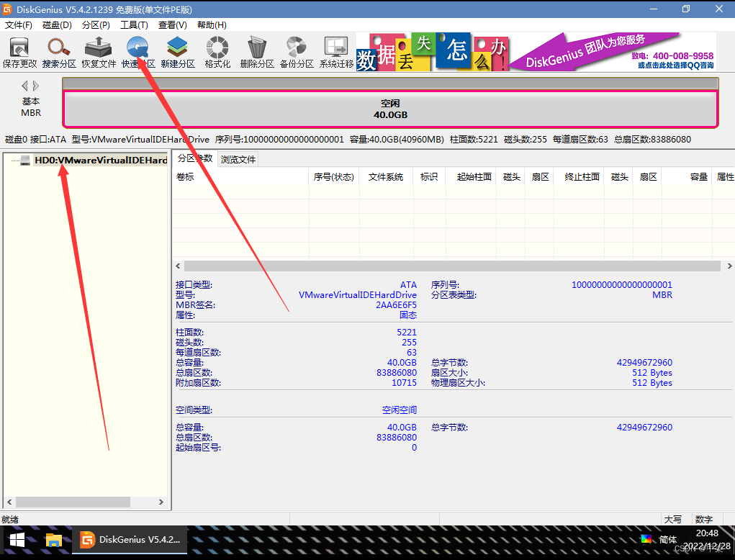Select HD0:VMwareVirtualIDEHard disk in tree
735x560 pixels.
[101, 161]
